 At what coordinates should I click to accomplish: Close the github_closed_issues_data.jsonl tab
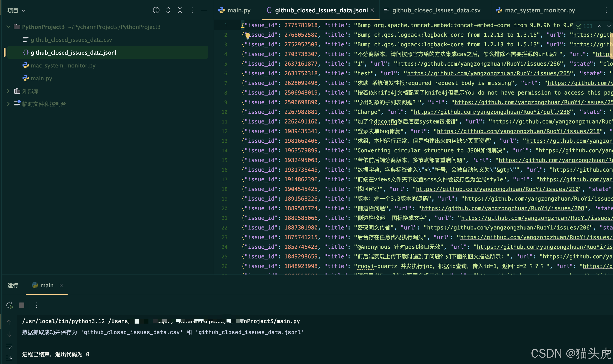[372, 10]
